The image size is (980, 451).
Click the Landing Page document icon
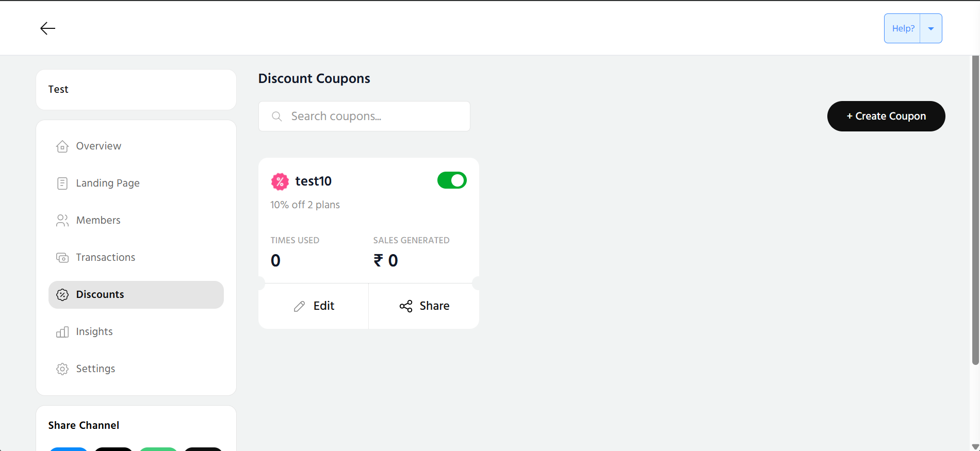[x=62, y=183]
